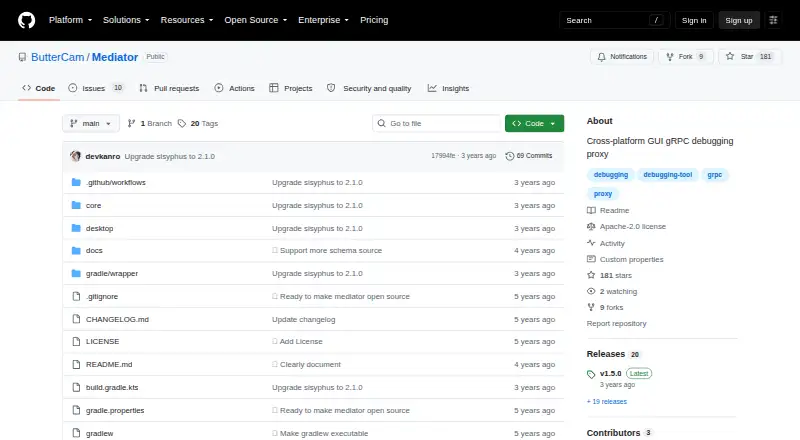Click the GitHub logo icon

(x=27, y=20)
